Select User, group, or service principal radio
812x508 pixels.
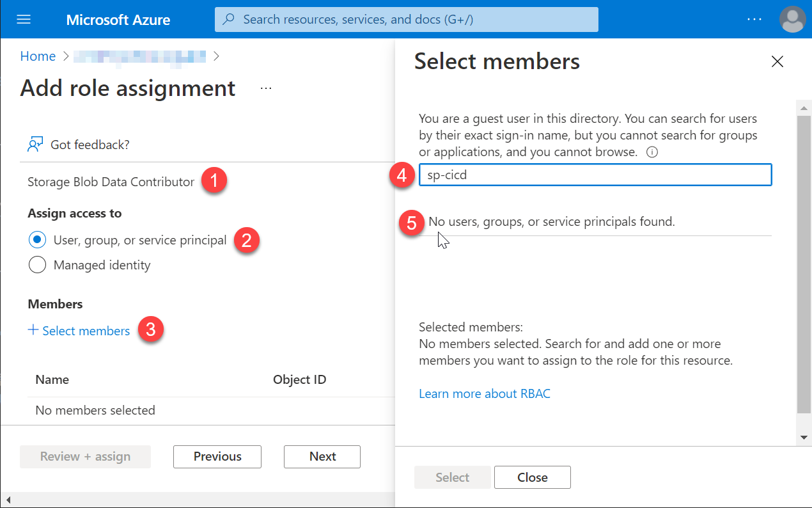[x=38, y=240]
